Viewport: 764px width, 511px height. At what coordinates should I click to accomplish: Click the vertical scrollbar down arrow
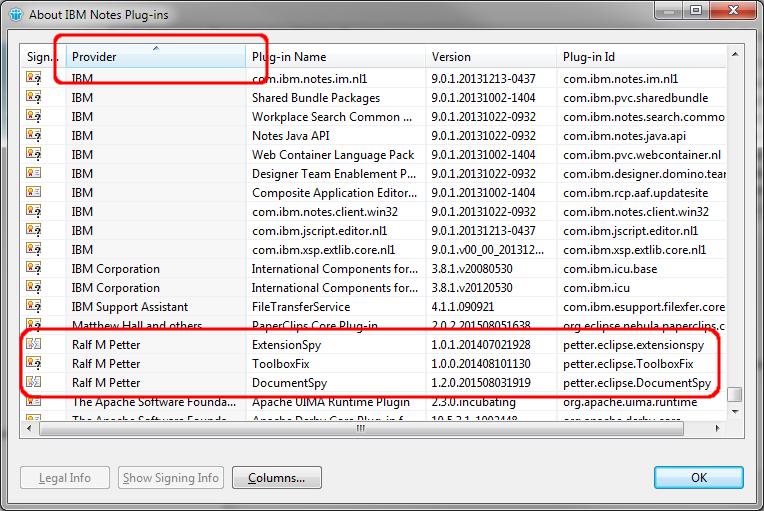735,412
